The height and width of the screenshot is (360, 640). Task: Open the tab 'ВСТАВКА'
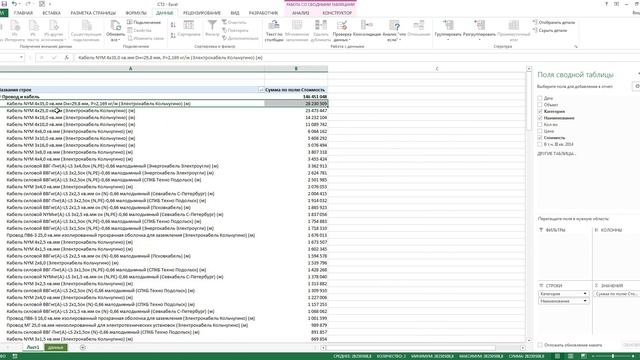tap(52, 13)
